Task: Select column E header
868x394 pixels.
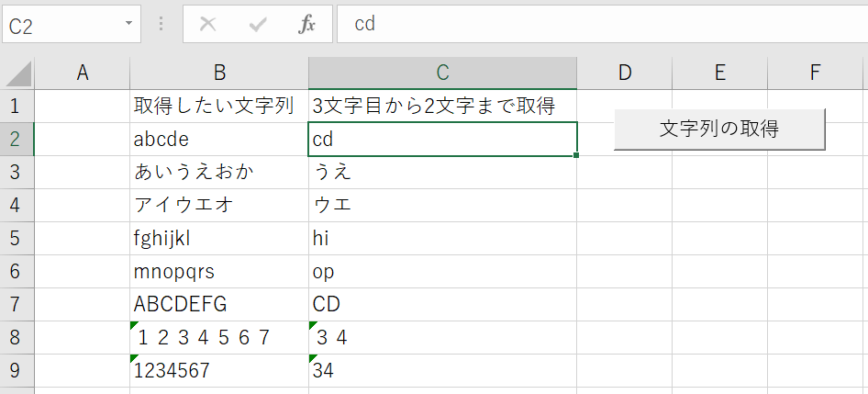Action: [x=719, y=73]
